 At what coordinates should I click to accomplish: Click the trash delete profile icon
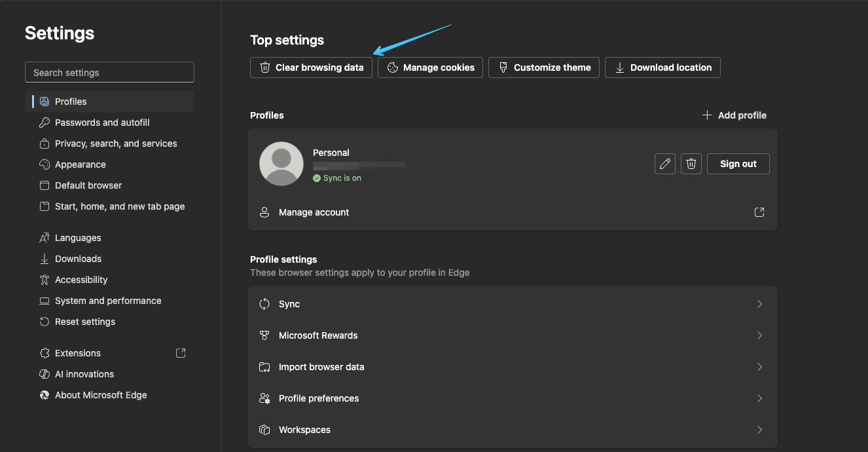(691, 164)
